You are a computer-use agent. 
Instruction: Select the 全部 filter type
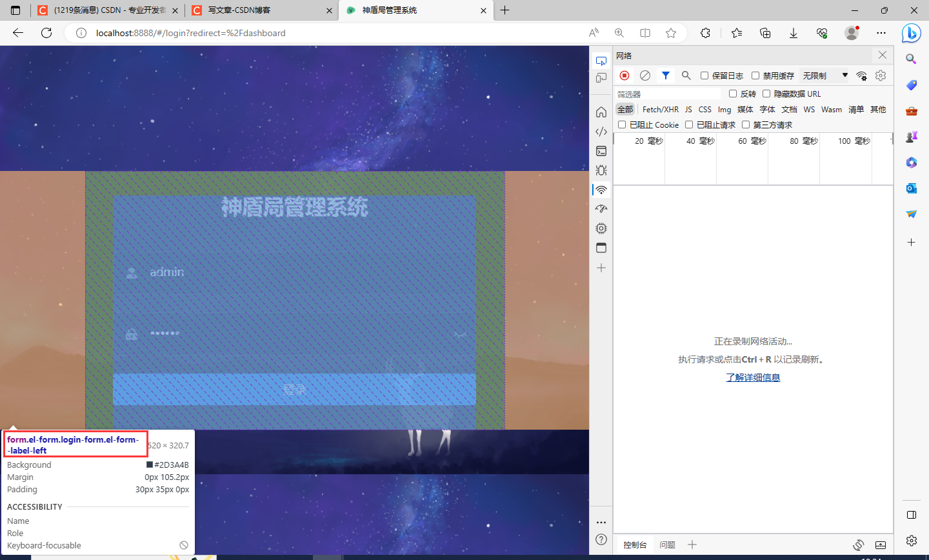pos(625,109)
